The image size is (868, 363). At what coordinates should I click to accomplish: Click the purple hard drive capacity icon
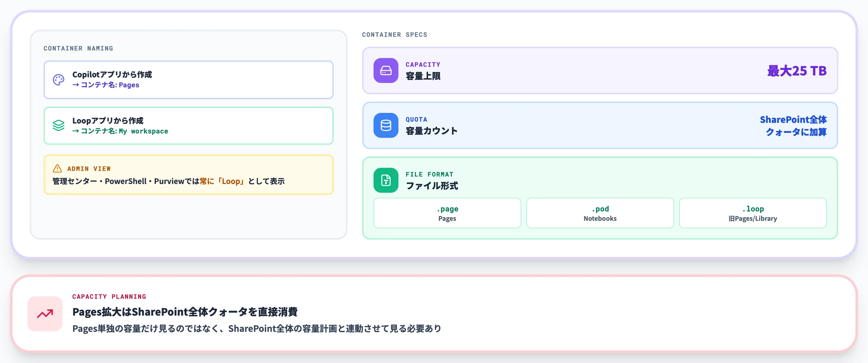point(386,70)
